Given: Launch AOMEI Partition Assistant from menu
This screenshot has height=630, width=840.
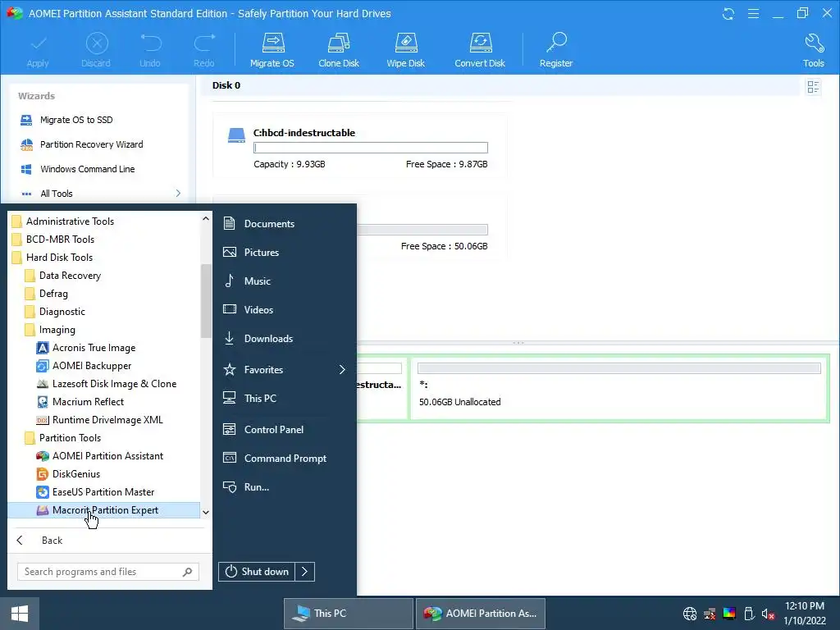Looking at the screenshot, I should point(107,456).
